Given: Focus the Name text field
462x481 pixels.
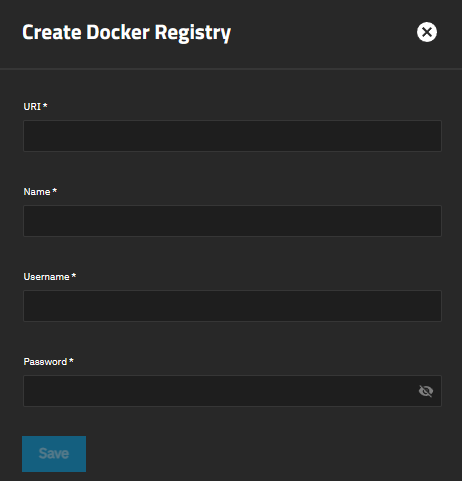Looking at the screenshot, I should coord(232,221).
